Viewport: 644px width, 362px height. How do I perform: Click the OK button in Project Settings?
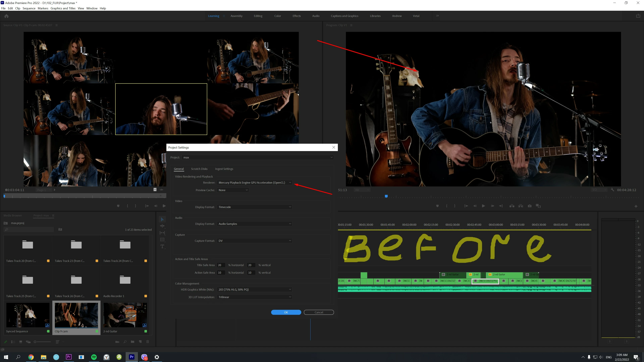[286, 312]
